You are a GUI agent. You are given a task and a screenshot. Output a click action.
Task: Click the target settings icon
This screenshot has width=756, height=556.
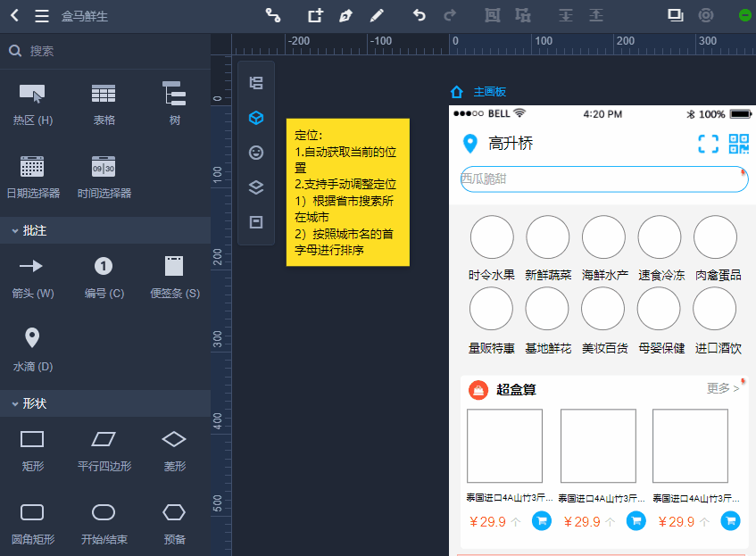[x=705, y=15]
